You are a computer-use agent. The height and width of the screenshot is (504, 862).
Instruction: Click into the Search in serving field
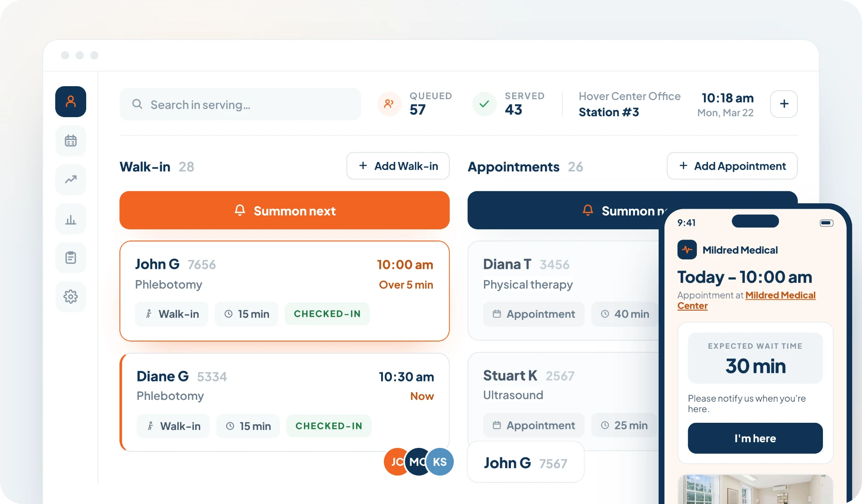coord(240,104)
